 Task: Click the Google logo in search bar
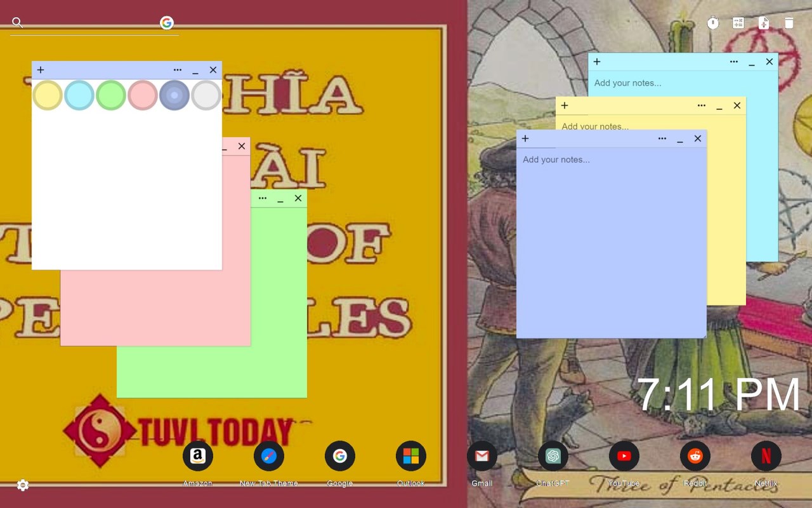click(167, 23)
